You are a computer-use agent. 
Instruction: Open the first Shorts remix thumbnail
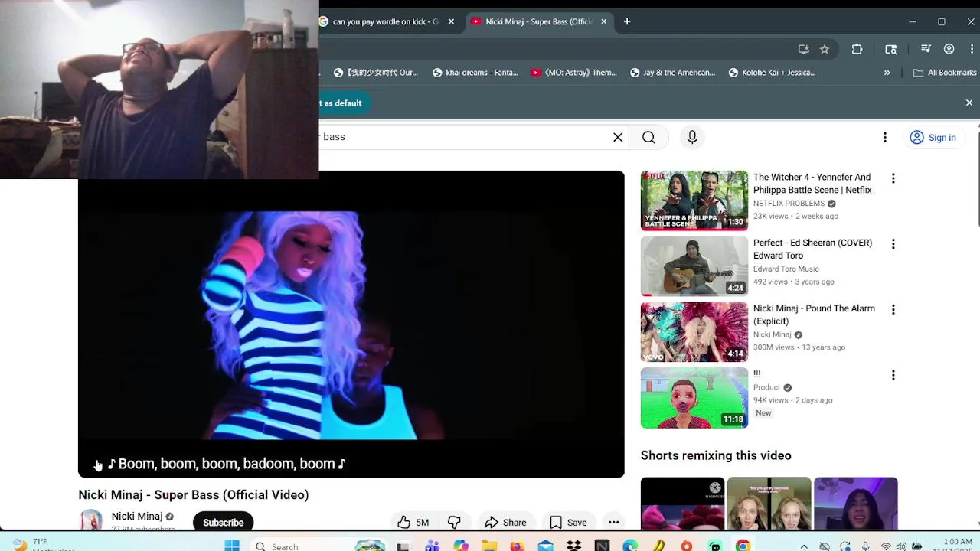click(682, 504)
